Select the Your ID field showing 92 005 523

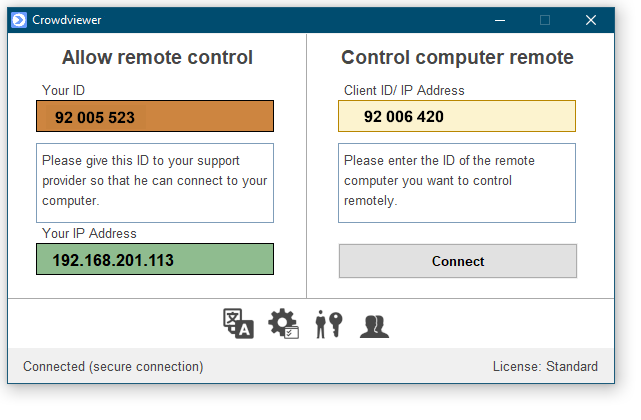(155, 117)
